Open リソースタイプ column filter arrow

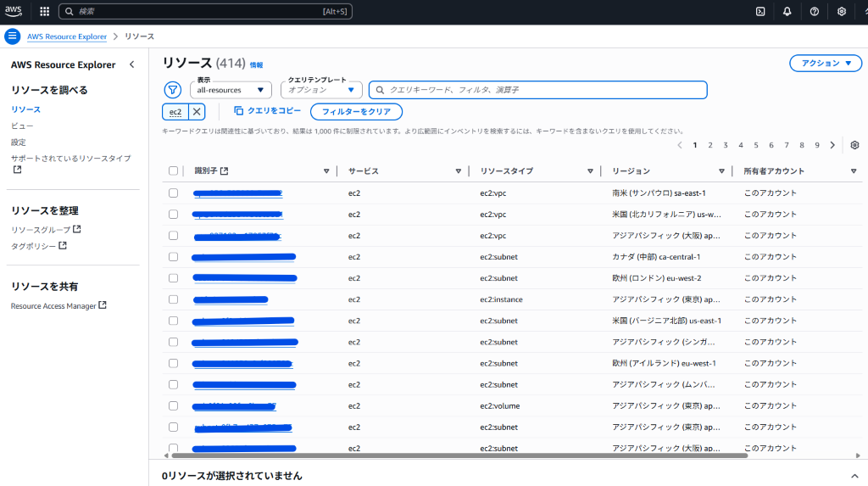pyautogui.click(x=590, y=171)
